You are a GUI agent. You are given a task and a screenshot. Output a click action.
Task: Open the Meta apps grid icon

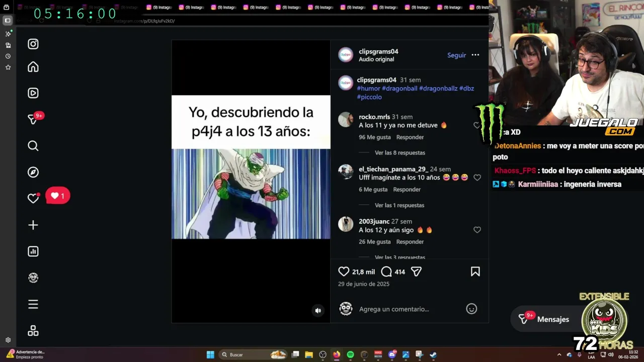[33, 331]
